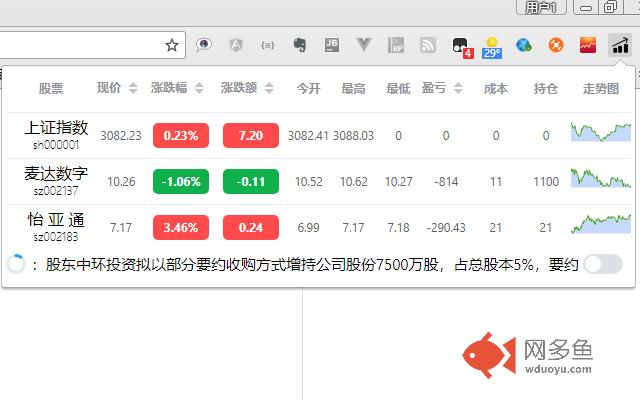Click the 怡亚通 3.46% change badge
The width and height of the screenshot is (640, 400).
point(181,227)
